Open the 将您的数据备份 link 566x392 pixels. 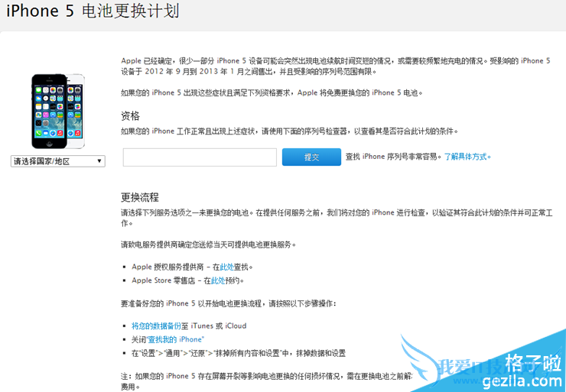pos(156,326)
